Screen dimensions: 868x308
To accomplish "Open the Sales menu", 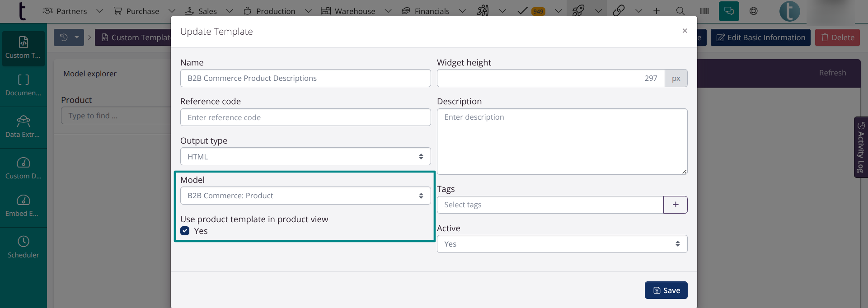I will [201, 11].
